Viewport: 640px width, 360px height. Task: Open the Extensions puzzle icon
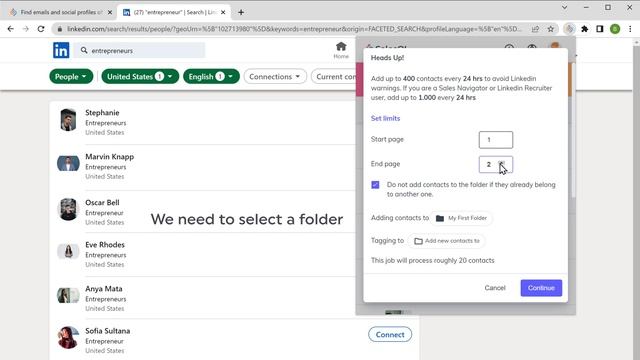pyautogui.click(x=584, y=29)
